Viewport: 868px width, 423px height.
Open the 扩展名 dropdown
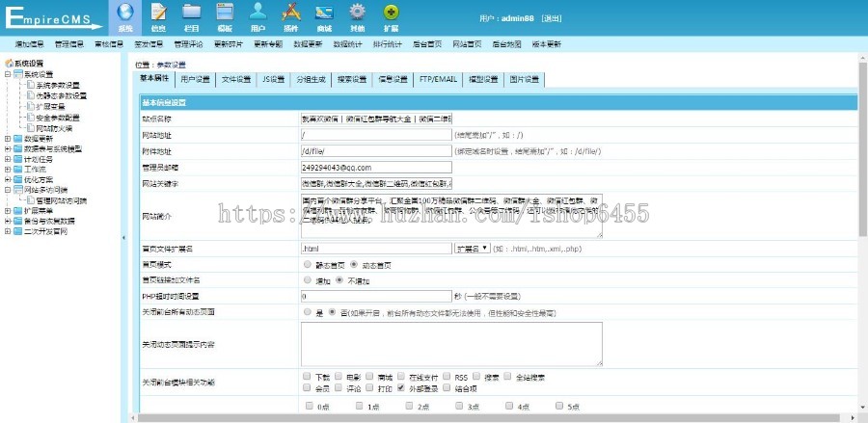click(473, 249)
